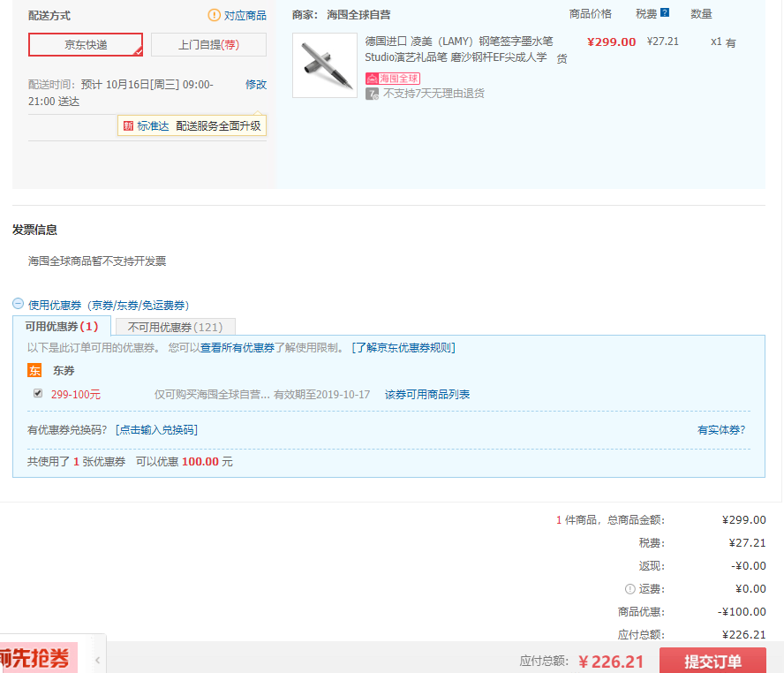Click the blue question mark next to 税费
The height and width of the screenshot is (673, 784).
pyautogui.click(x=665, y=13)
